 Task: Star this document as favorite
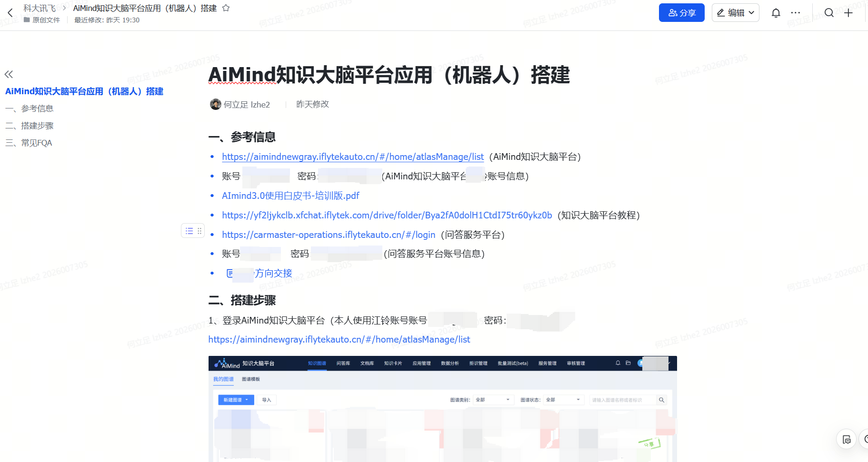(x=226, y=8)
